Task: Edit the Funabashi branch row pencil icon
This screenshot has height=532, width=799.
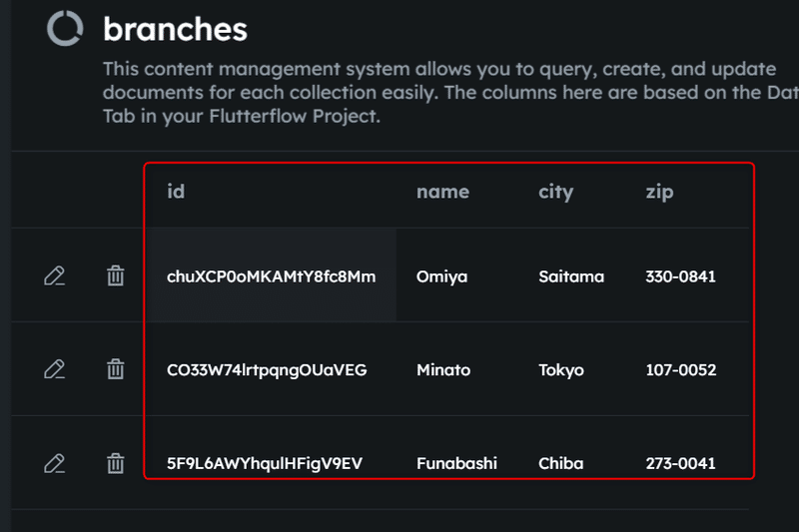Action: [x=55, y=464]
